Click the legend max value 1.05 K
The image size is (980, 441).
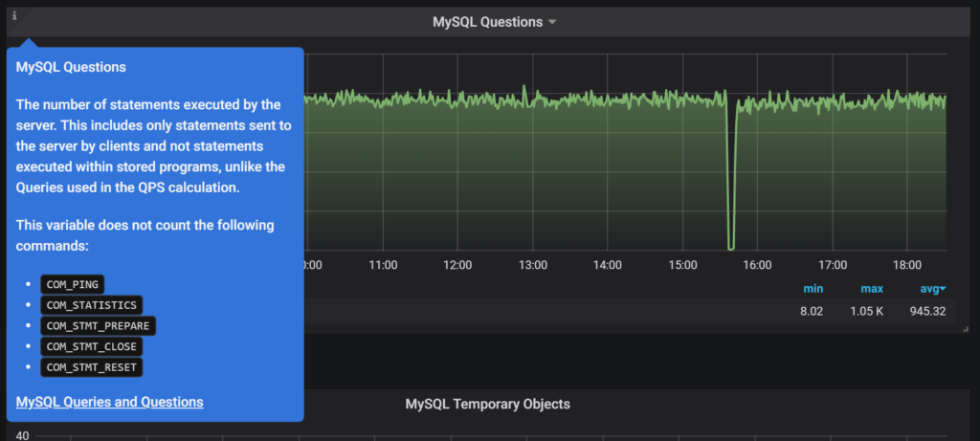point(868,311)
